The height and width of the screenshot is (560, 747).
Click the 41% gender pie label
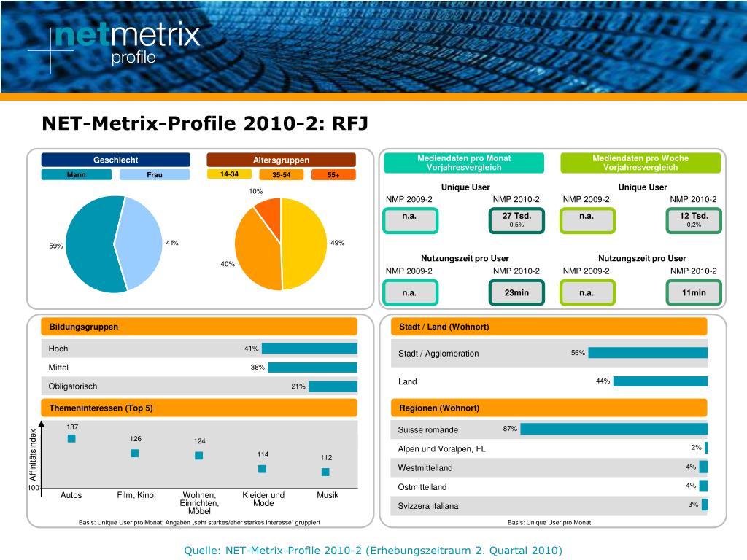coord(172,242)
